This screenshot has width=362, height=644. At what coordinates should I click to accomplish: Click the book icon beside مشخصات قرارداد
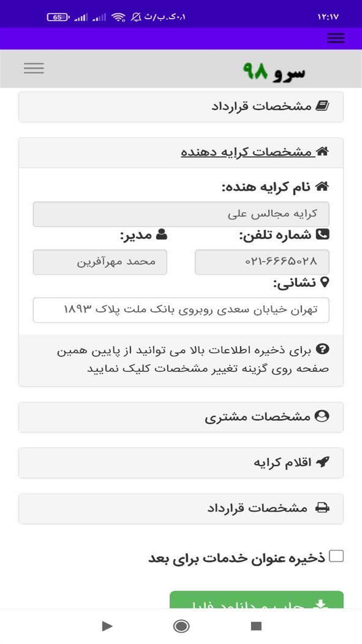pyautogui.click(x=322, y=106)
